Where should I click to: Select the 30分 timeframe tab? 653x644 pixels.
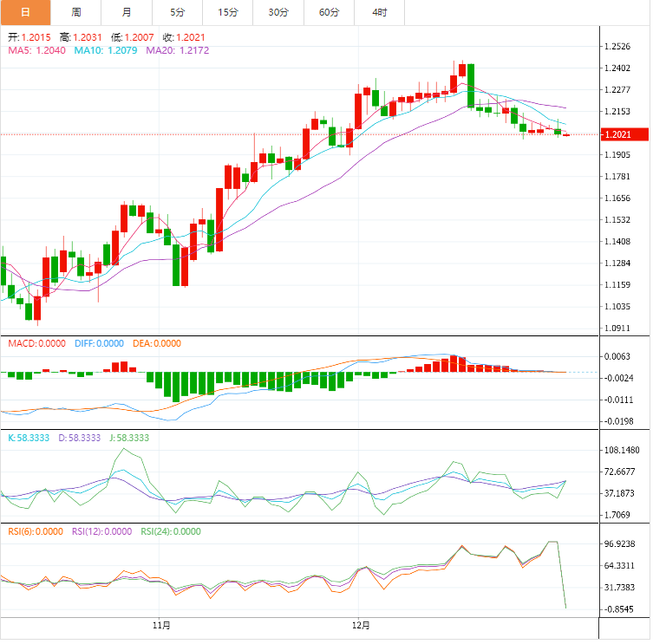(x=278, y=12)
